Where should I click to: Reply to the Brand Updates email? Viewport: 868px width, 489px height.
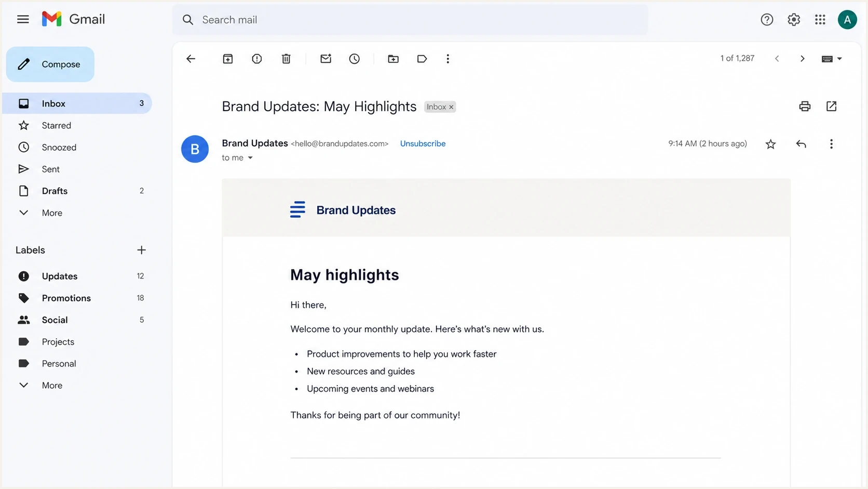(x=801, y=144)
